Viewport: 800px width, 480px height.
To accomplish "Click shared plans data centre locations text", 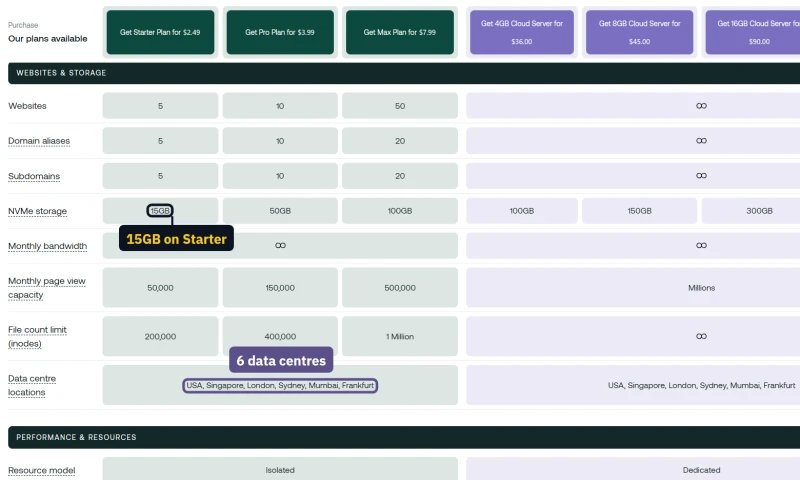I will pyautogui.click(x=280, y=385).
